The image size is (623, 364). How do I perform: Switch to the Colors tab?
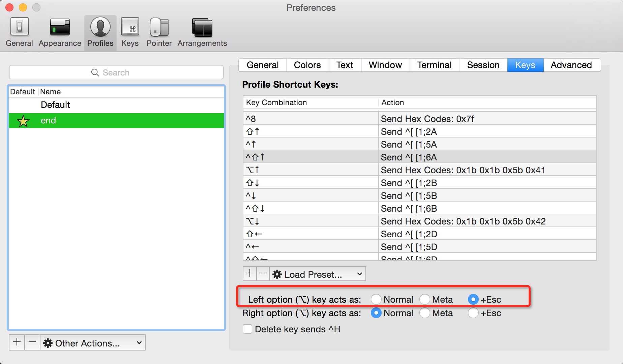tap(307, 65)
